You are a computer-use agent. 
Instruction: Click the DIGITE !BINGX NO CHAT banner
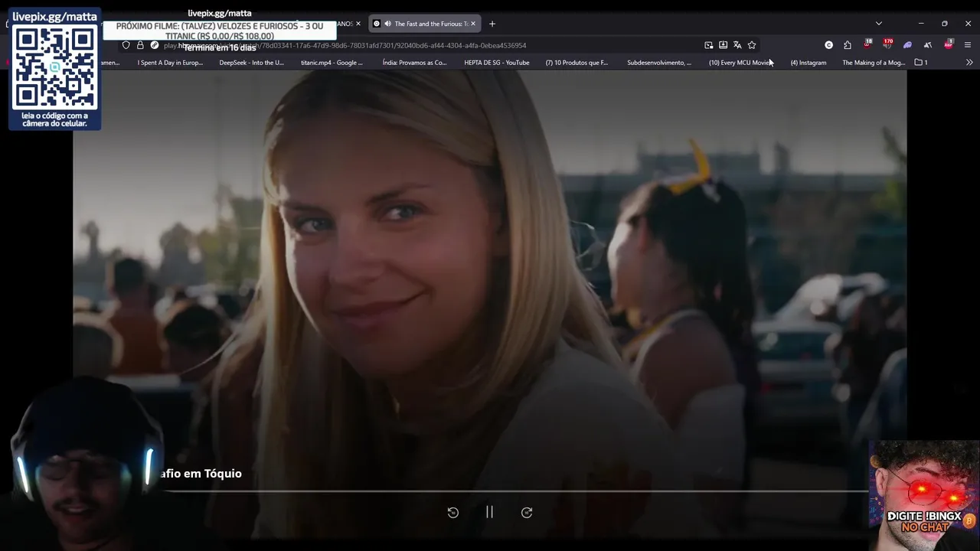pyautogui.click(x=924, y=494)
